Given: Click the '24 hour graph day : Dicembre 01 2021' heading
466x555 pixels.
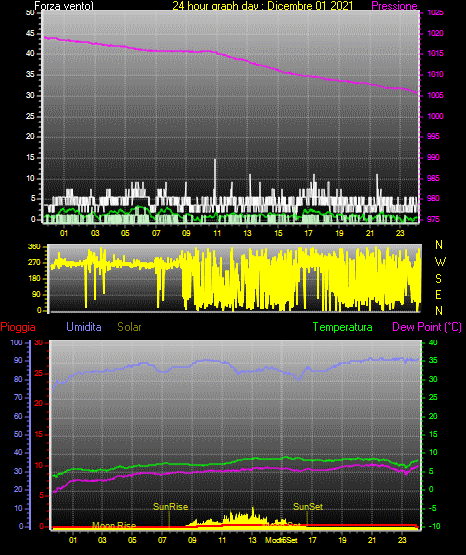Looking at the screenshot, I should [263, 6].
